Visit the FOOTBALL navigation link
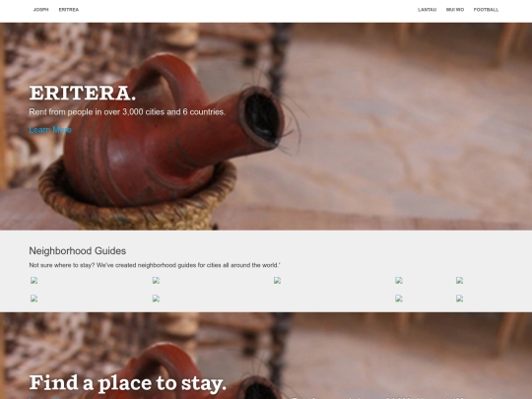This screenshot has width=532, height=399. (486, 10)
